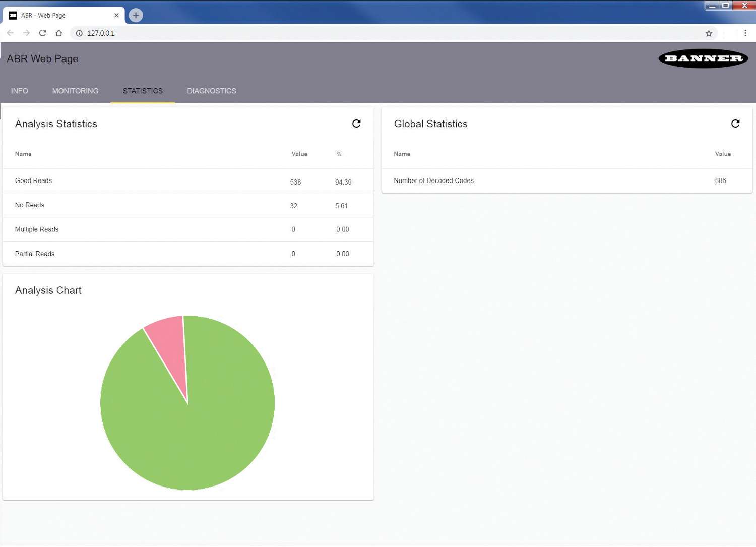Switch to the DIAGNOSTICS tab
This screenshot has width=756, height=547.
pos(211,91)
